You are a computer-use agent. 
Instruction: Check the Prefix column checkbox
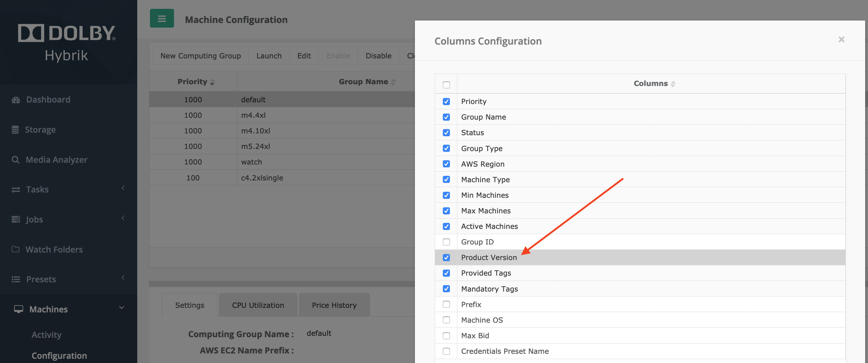446,304
